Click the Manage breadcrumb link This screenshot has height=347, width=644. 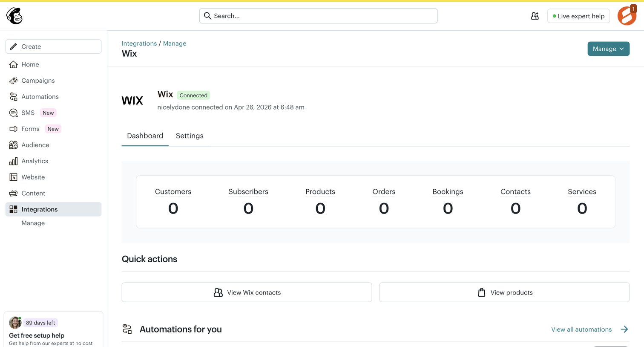175,43
